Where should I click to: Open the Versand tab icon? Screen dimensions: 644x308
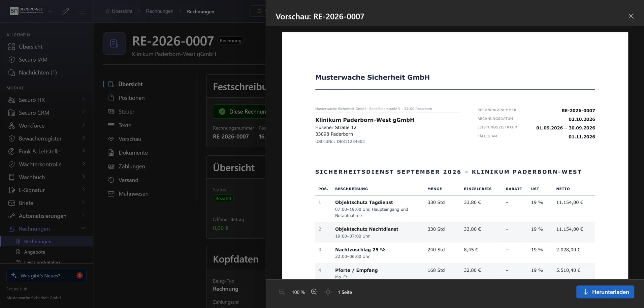[x=111, y=180]
